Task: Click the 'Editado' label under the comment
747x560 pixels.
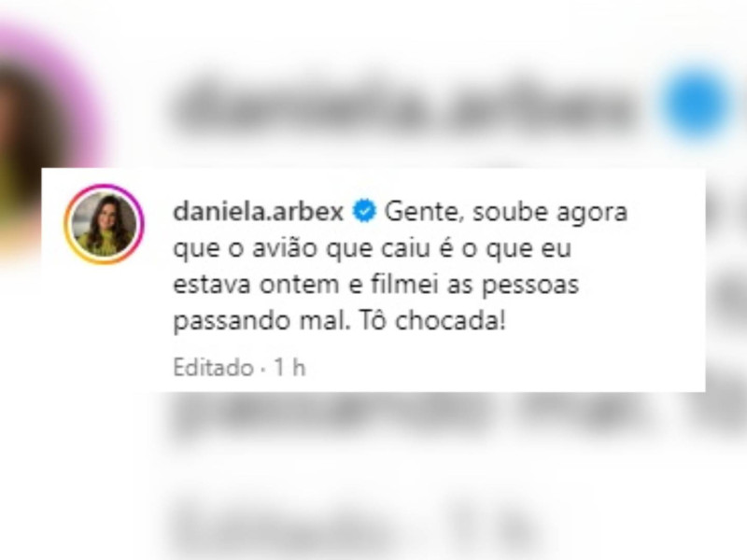Action: [213, 368]
